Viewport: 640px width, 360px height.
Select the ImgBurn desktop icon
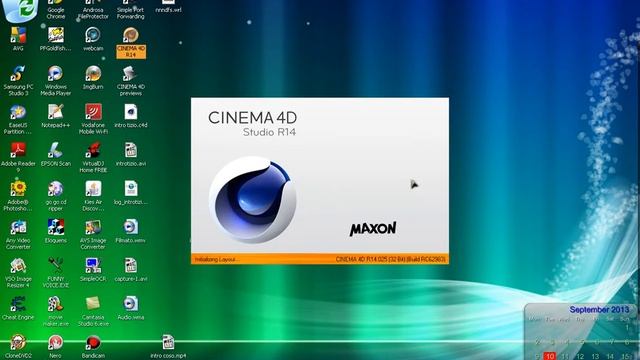pyautogui.click(x=93, y=78)
